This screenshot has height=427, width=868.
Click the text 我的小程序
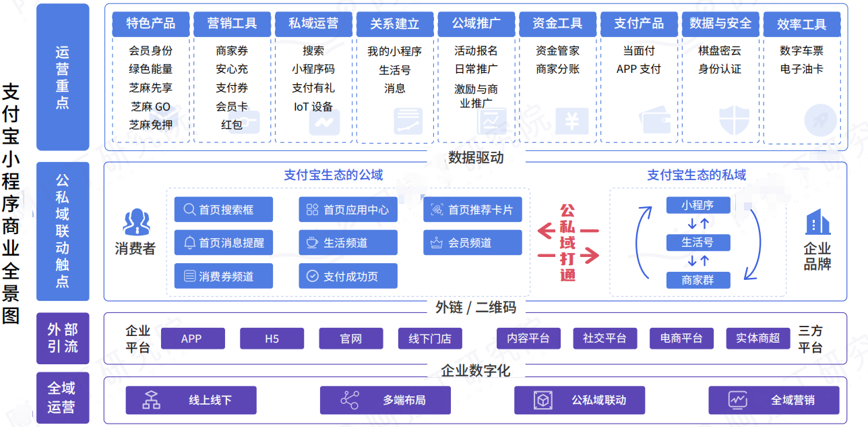395,51
